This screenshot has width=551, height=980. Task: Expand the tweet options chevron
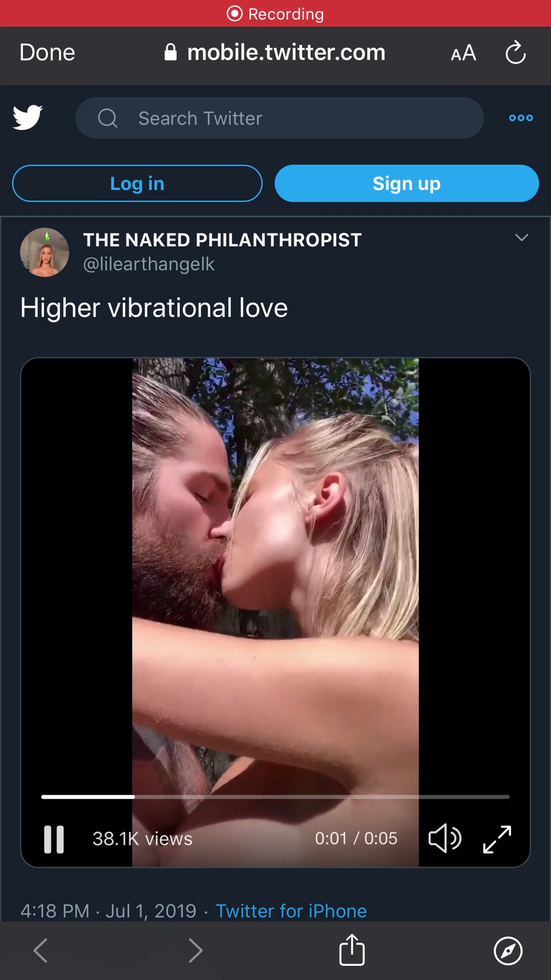tap(521, 238)
